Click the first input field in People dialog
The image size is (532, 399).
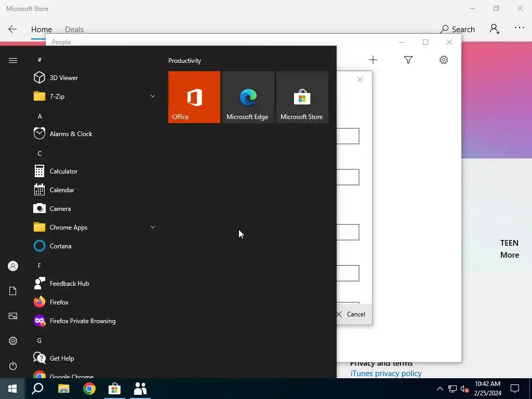pos(348,136)
